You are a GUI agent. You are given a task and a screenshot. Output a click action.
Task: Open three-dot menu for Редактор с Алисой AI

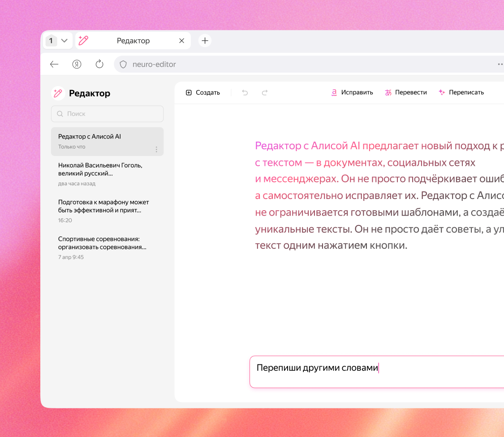pos(156,150)
